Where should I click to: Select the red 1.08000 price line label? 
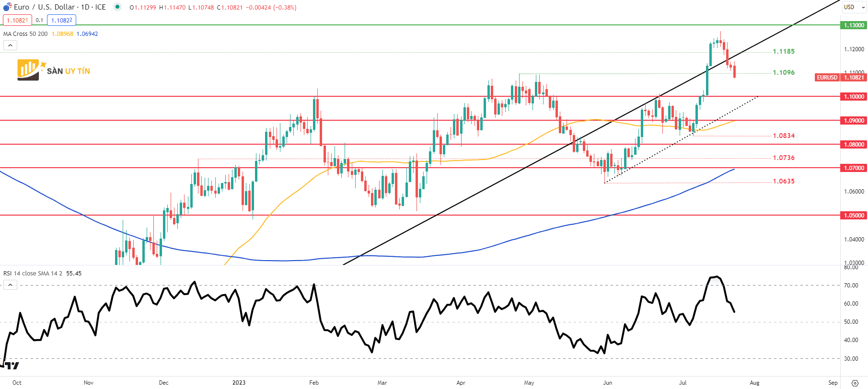[x=854, y=144]
